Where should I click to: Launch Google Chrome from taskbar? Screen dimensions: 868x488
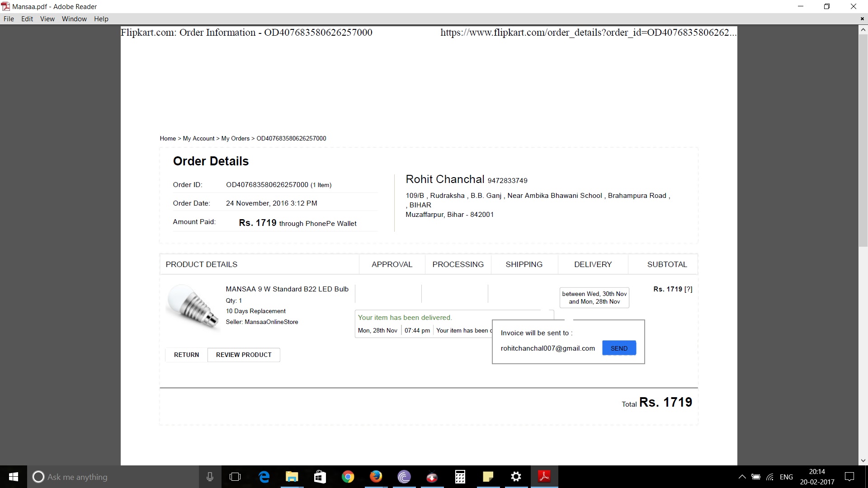coord(348,477)
